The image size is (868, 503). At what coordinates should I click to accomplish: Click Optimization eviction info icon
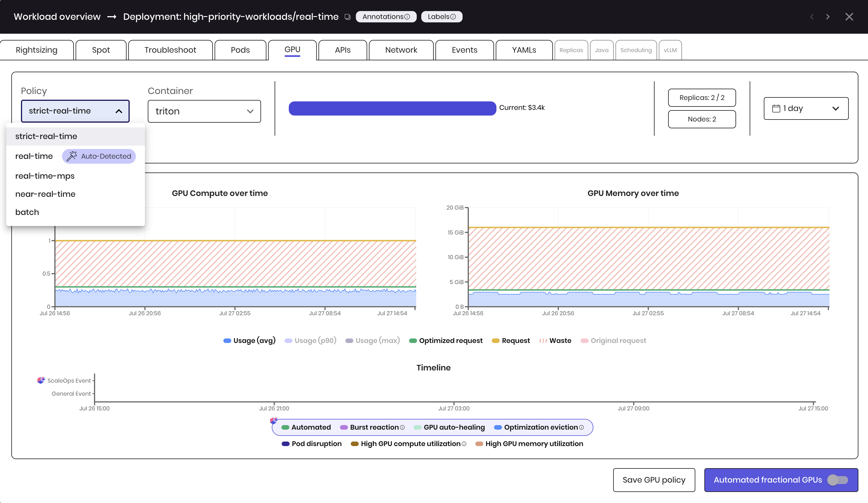point(581,428)
